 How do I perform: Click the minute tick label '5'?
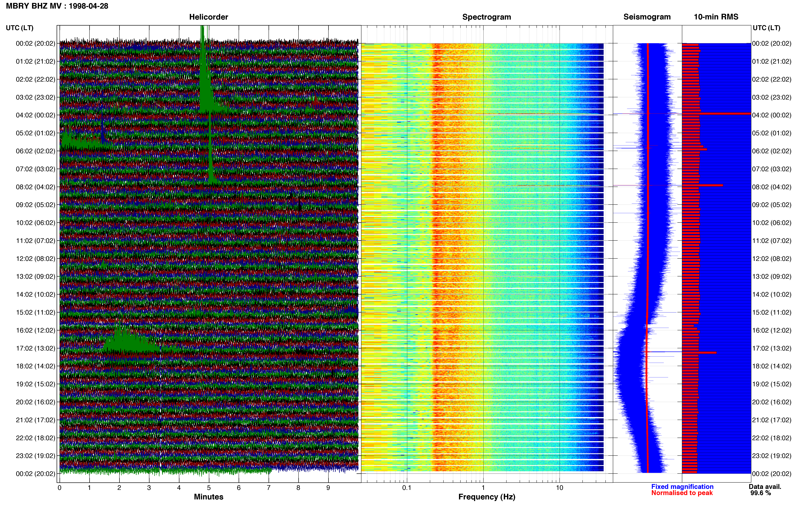point(209,488)
